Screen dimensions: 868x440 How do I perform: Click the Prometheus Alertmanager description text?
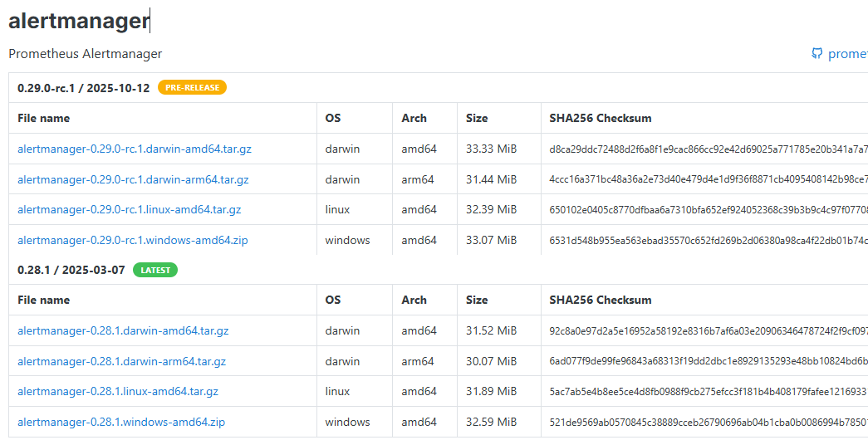click(x=86, y=54)
